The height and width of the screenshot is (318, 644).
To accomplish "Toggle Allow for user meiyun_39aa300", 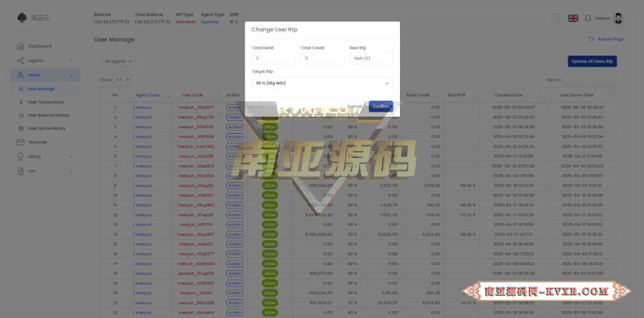I will coord(270,303).
